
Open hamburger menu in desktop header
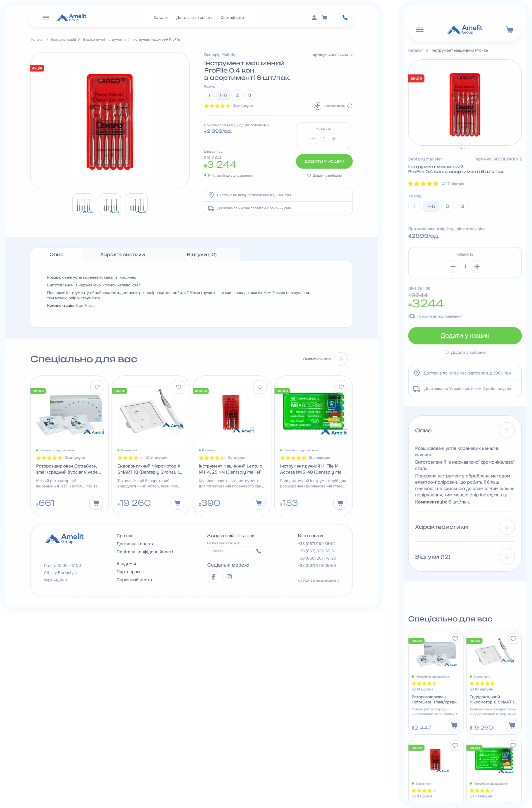click(x=46, y=18)
